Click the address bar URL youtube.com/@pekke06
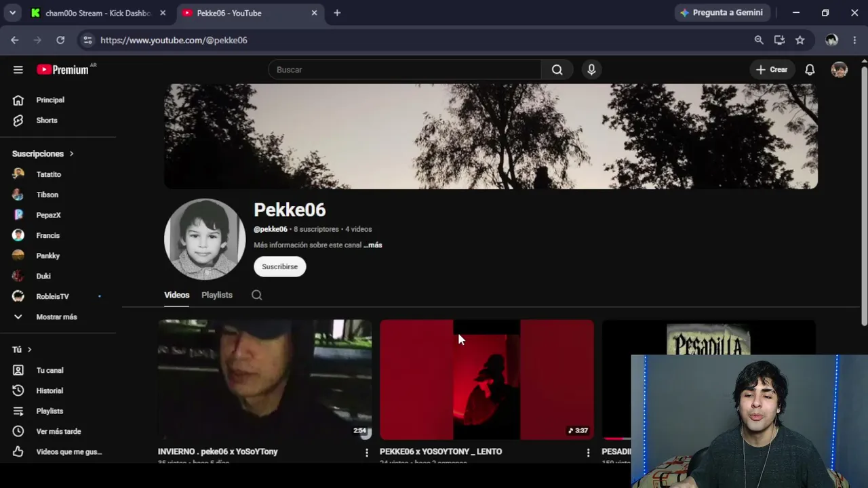Screen dimensions: 868x488 tap(174, 40)
